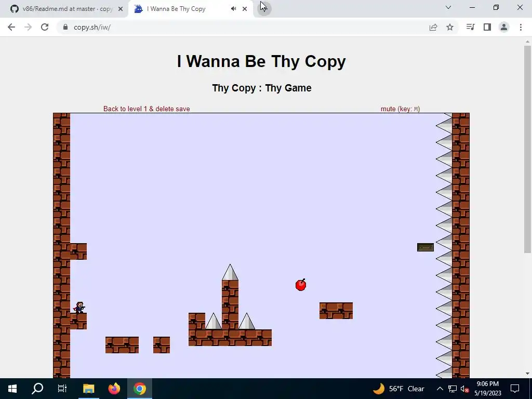The width and height of the screenshot is (532, 399).
Task: Close the v86 Readme.md tab
Action: (x=121, y=9)
